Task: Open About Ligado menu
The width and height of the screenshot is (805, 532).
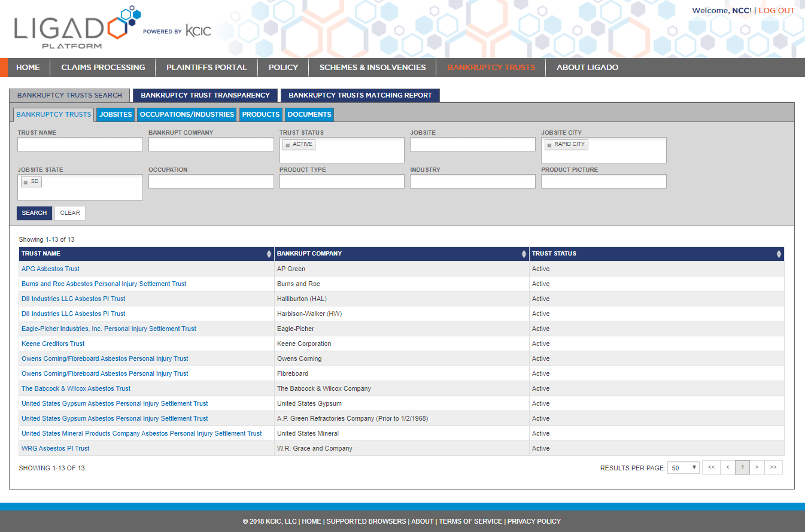Action: point(588,68)
